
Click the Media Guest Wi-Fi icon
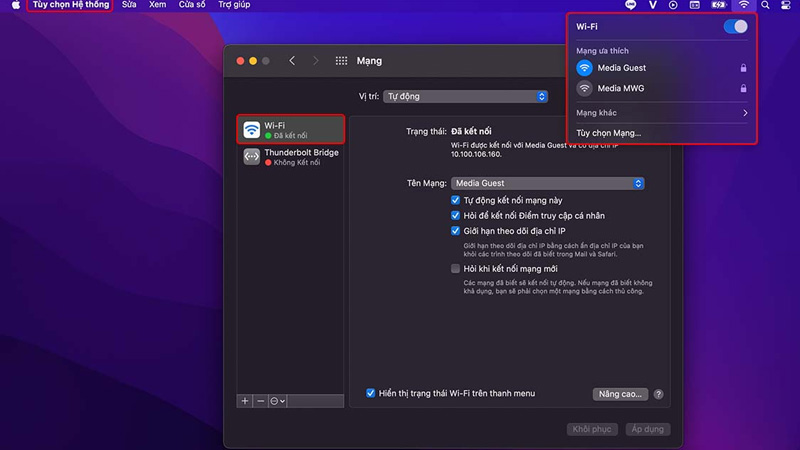tap(584, 68)
